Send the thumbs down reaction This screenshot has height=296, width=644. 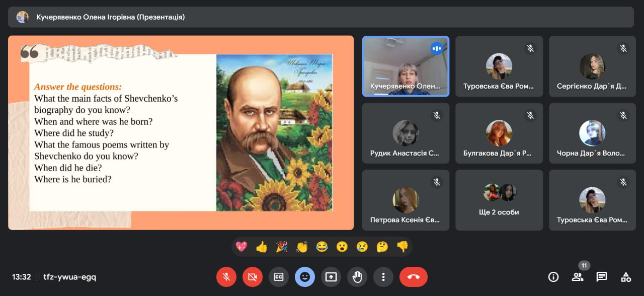(x=403, y=247)
